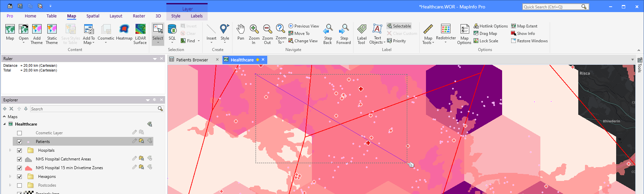Click Restore Windows
The height and width of the screenshot is (194, 644).
[x=529, y=41]
